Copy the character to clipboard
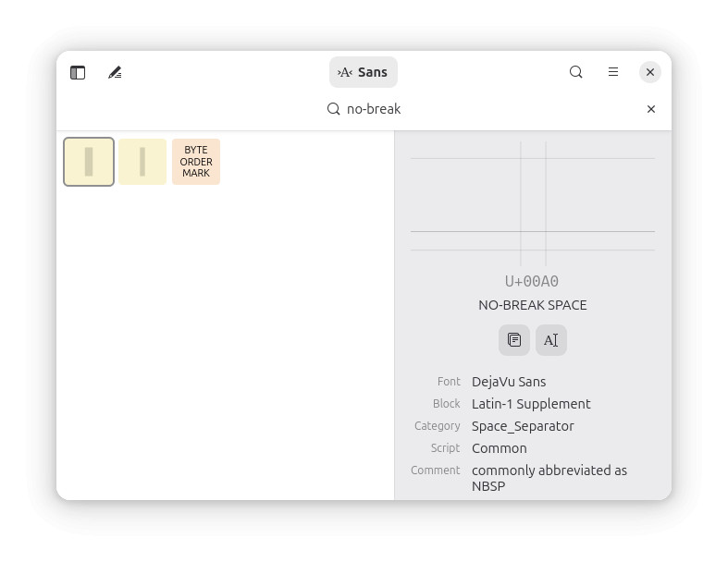The image size is (728, 562). point(514,340)
